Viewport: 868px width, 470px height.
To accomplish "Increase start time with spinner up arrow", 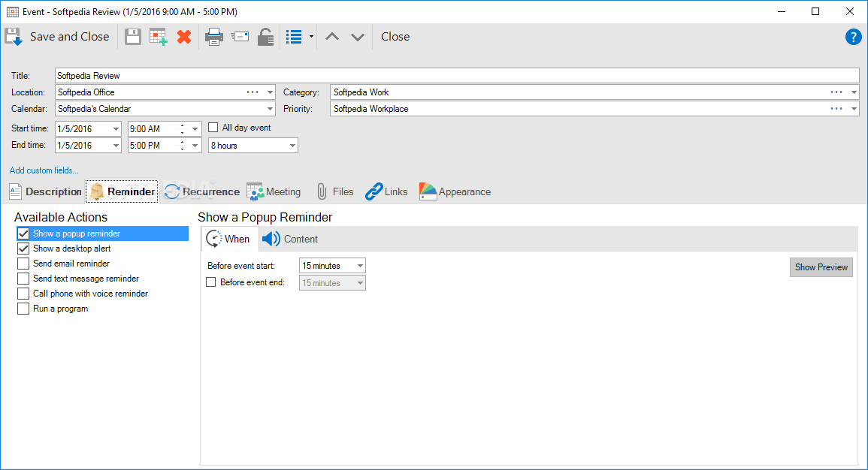I will pyautogui.click(x=182, y=125).
